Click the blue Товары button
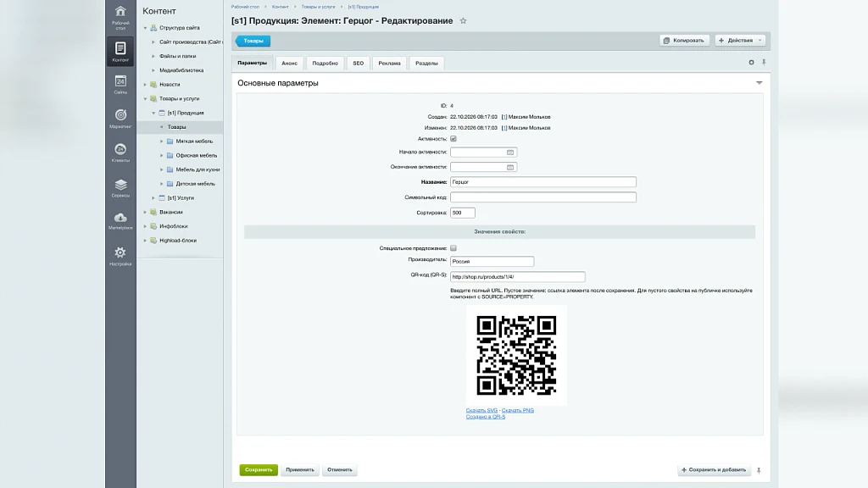The width and height of the screenshot is (868, 488). click(x=253, y=41)
